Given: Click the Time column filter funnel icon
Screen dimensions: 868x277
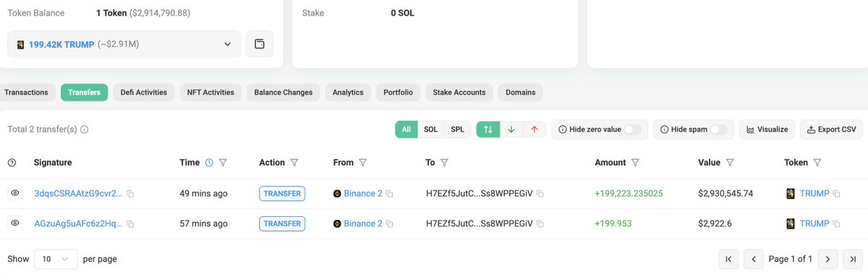Looking at the screenshot, I should 223,163.
